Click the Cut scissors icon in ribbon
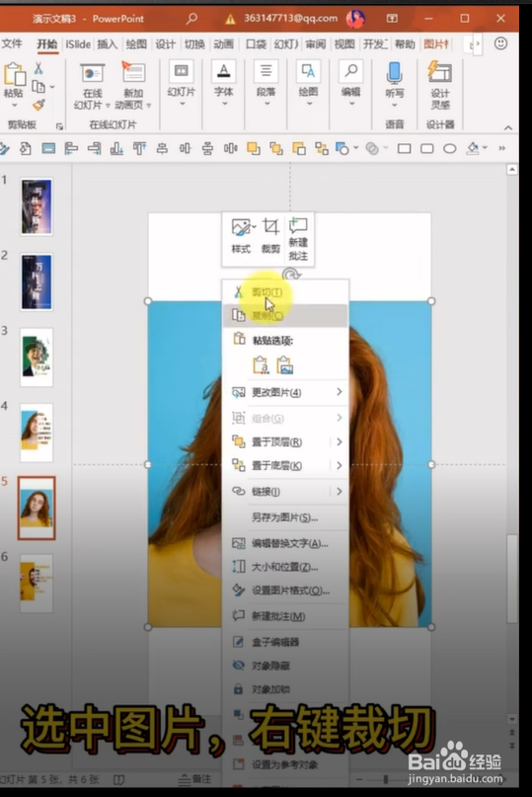The height and width of the screenshot is (797, 532). pos(38,68)
